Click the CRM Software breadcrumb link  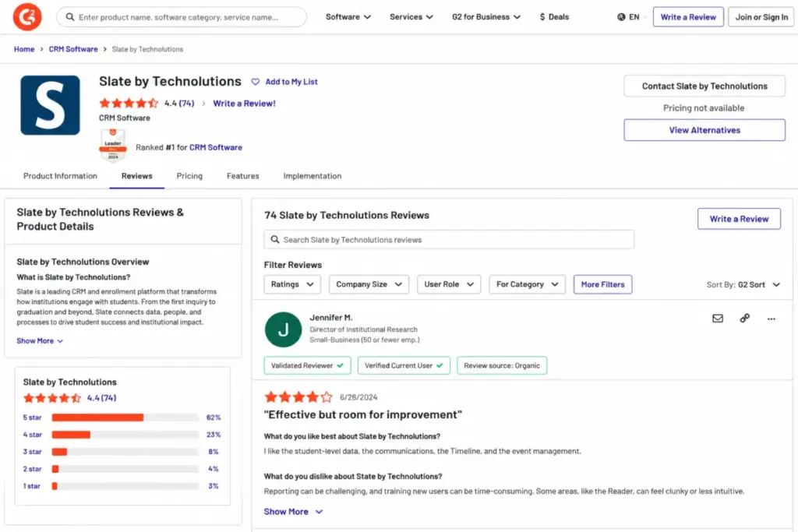point(73,49)
